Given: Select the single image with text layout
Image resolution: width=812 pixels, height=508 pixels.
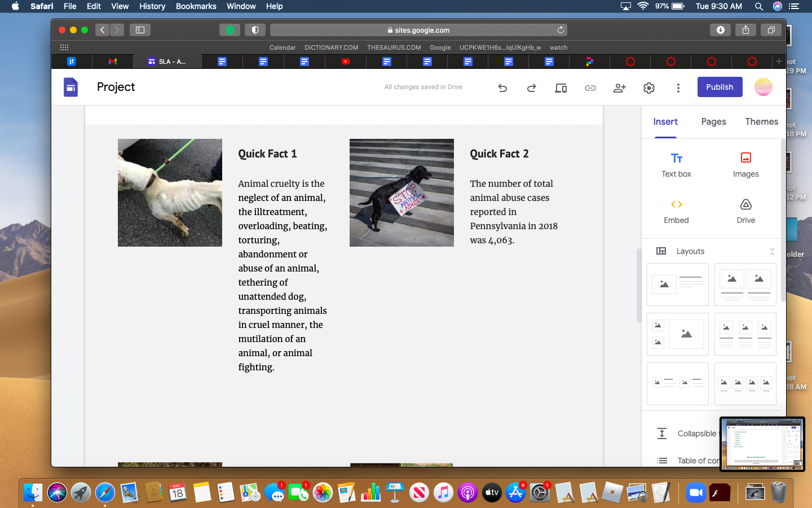Looking at the screenshot, I should pyautogui.click(x=677, y=284).
